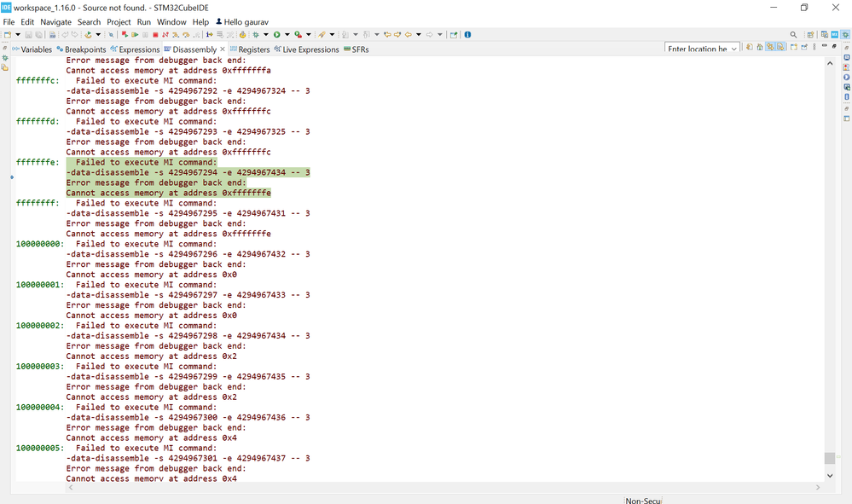The width and height of the screenshot is (852, 504).
Task: Open the Window menu
Action: (171, 21)
